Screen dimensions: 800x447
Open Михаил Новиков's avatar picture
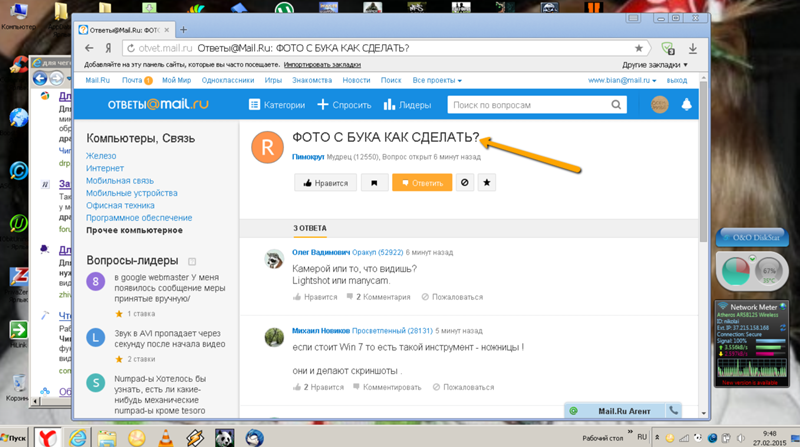tap(274, 337)
